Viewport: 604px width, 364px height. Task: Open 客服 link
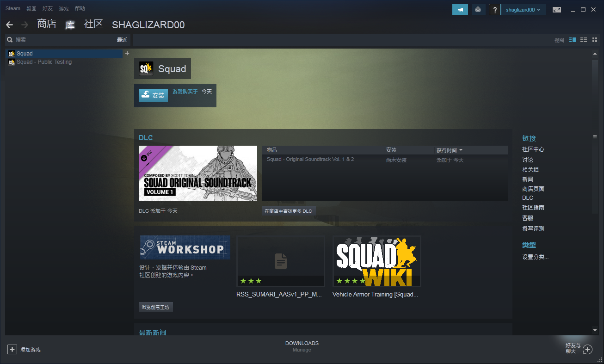click(x=528, y=218)
